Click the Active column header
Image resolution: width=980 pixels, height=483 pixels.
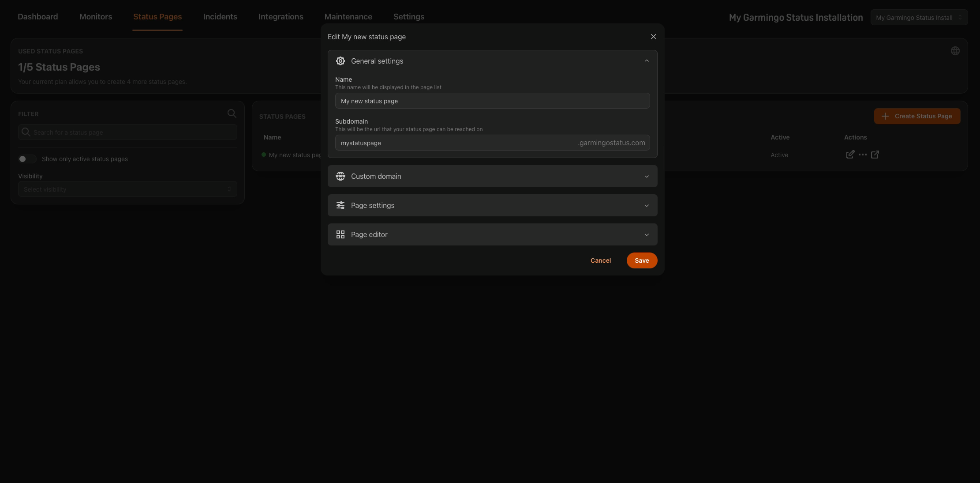pos(780,137)
